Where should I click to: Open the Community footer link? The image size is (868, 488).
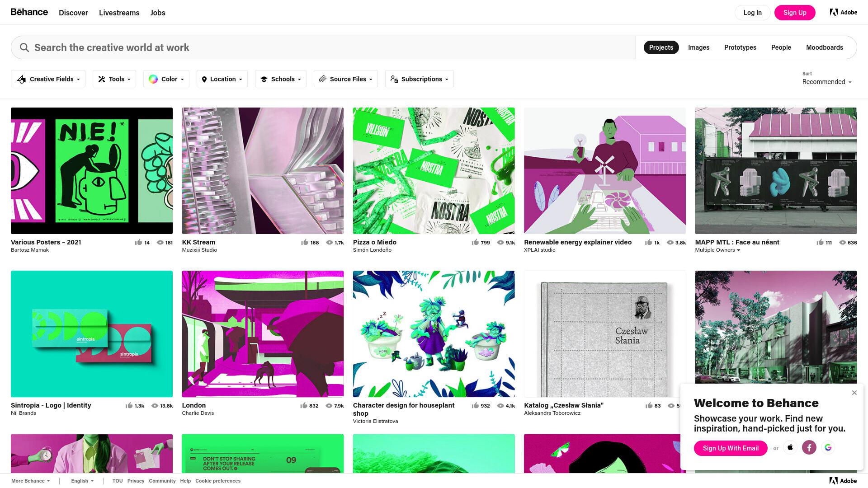point(162,481)
